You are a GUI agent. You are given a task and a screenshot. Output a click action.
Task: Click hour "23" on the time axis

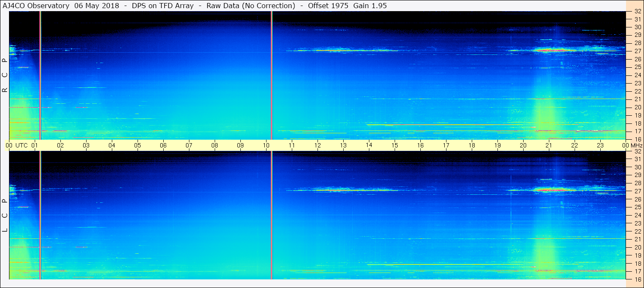[600, 145]
